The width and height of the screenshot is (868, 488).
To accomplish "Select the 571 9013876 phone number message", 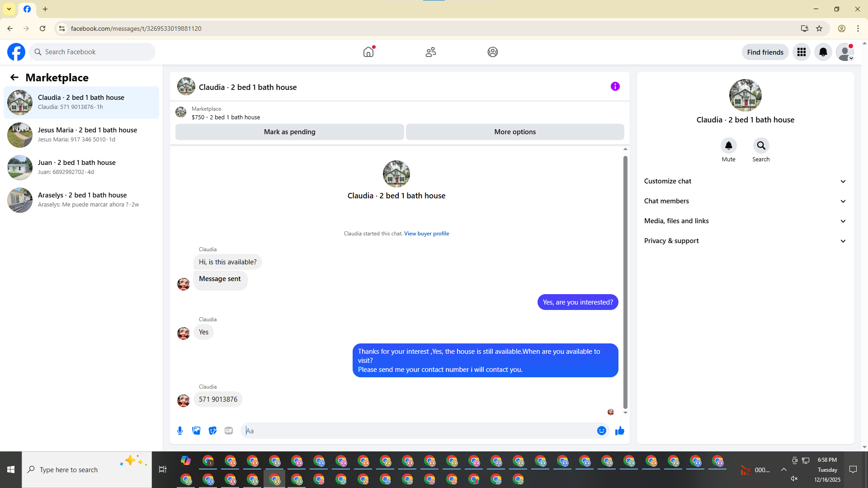I will point(218,399).
